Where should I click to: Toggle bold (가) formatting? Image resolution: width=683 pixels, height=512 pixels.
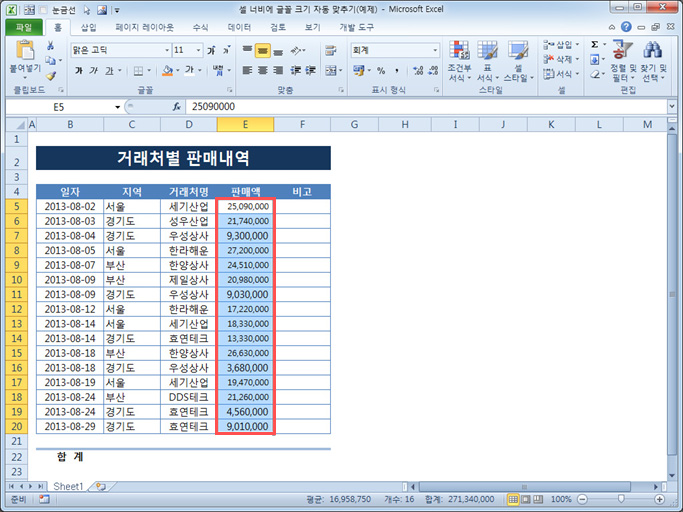pyautogui.click(x=79, y=70)
